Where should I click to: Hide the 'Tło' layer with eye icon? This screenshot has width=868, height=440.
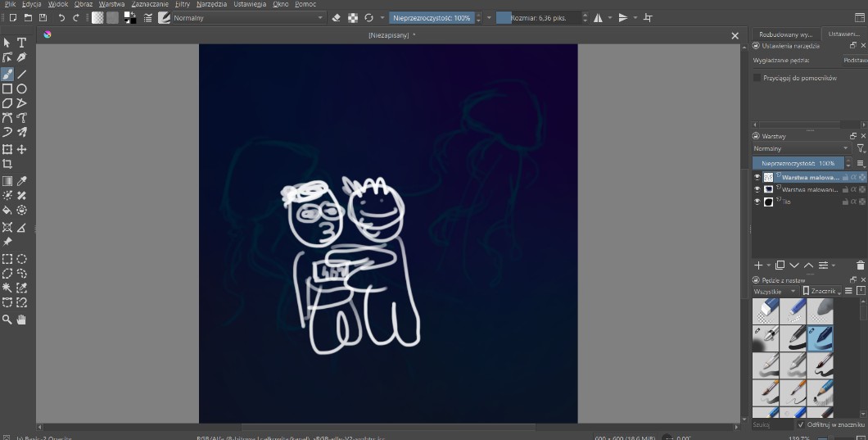point(757,202)
